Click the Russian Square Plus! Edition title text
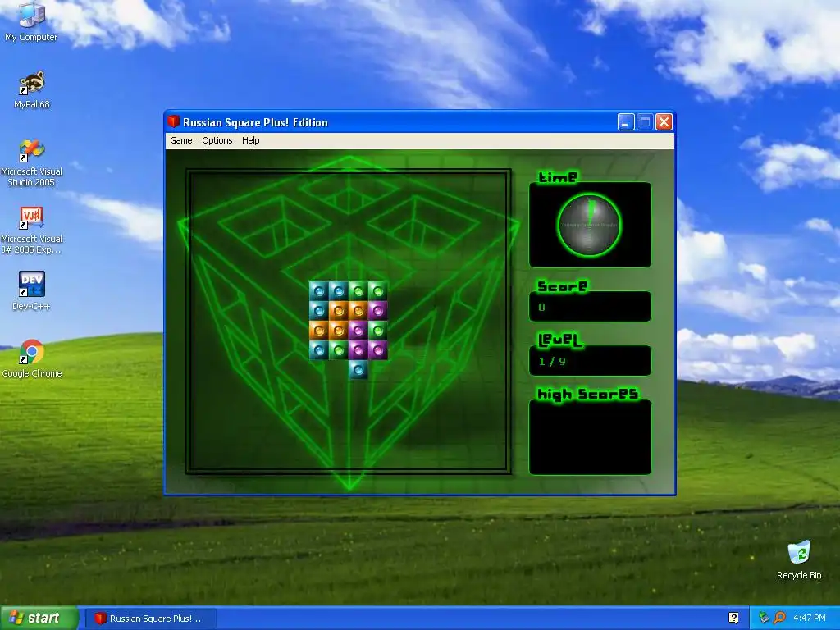Screen dimensions: 840x630 coord(255,122)
